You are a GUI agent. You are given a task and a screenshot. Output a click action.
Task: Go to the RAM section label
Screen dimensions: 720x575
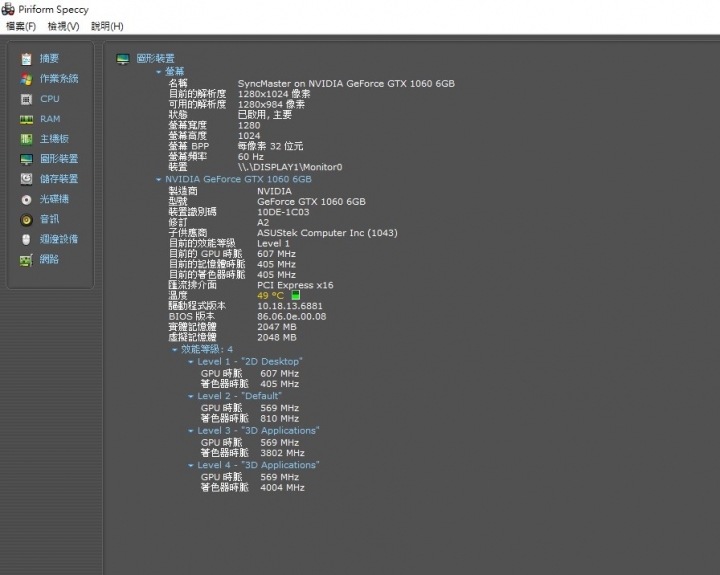[x=50, y=119]
